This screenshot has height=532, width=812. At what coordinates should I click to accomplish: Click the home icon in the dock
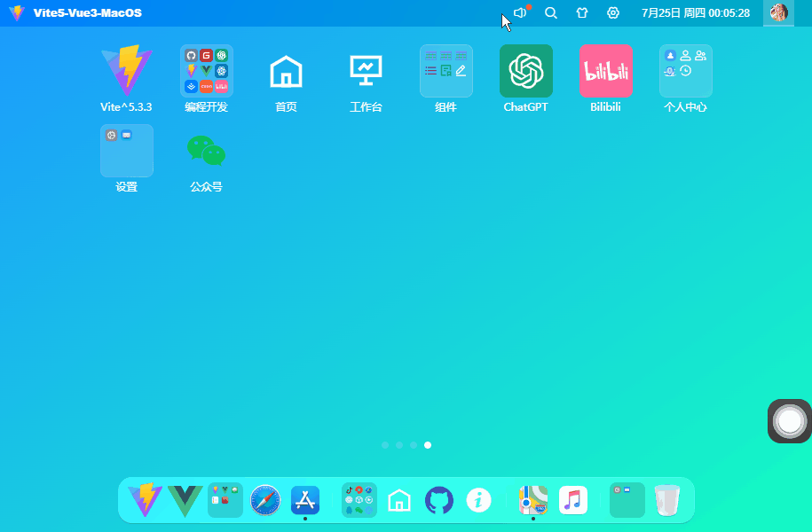[399, 500]
